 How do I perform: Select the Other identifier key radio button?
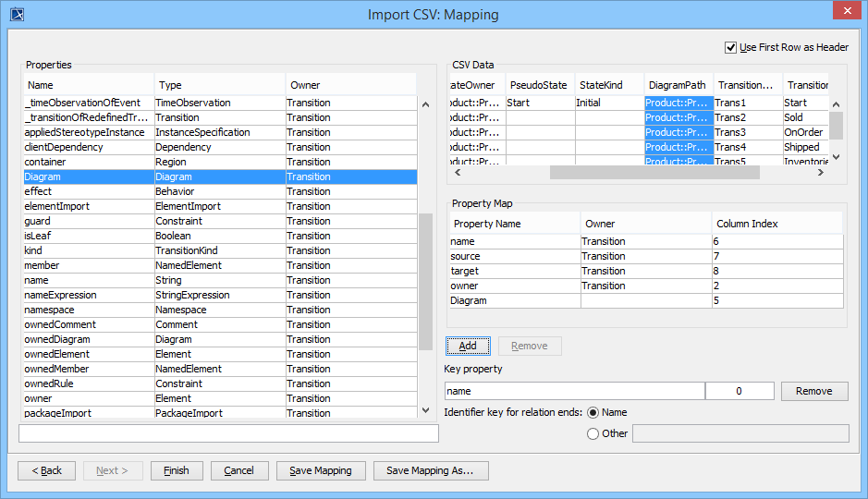click(593, 433)
